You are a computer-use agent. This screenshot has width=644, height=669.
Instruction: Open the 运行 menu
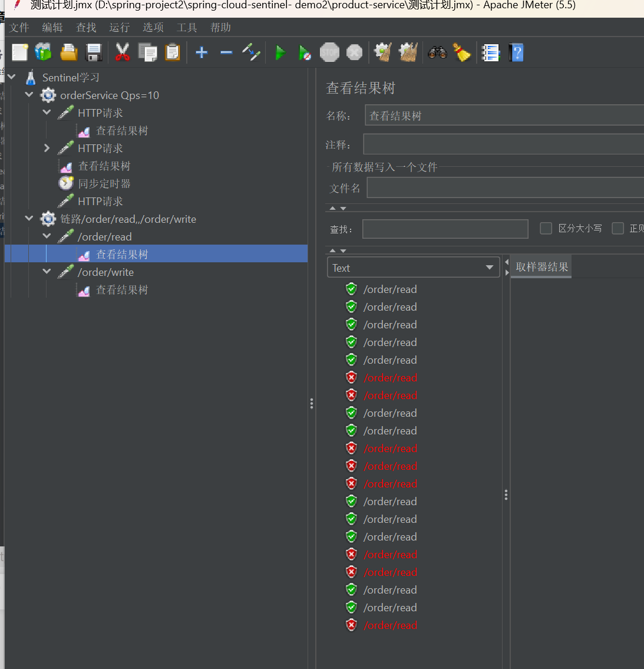[120, 28]
